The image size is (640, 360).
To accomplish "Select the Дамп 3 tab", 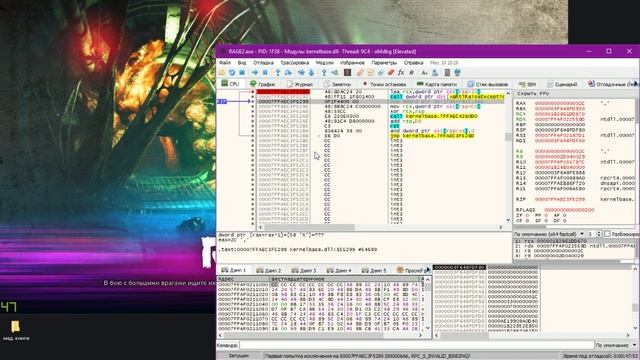I will point(304,270).
